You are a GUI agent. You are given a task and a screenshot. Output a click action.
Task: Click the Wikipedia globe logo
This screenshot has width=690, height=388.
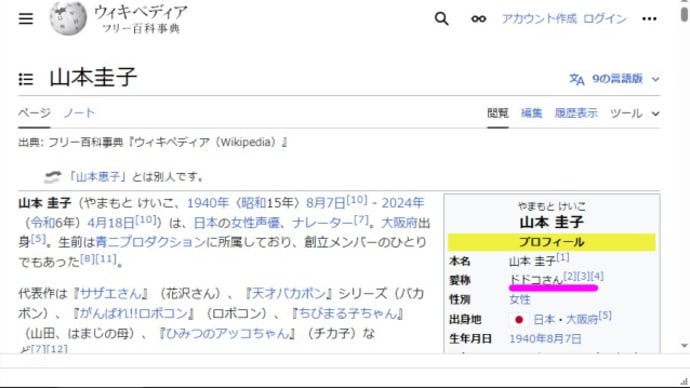pyautogui.click(x=68, y=18)
